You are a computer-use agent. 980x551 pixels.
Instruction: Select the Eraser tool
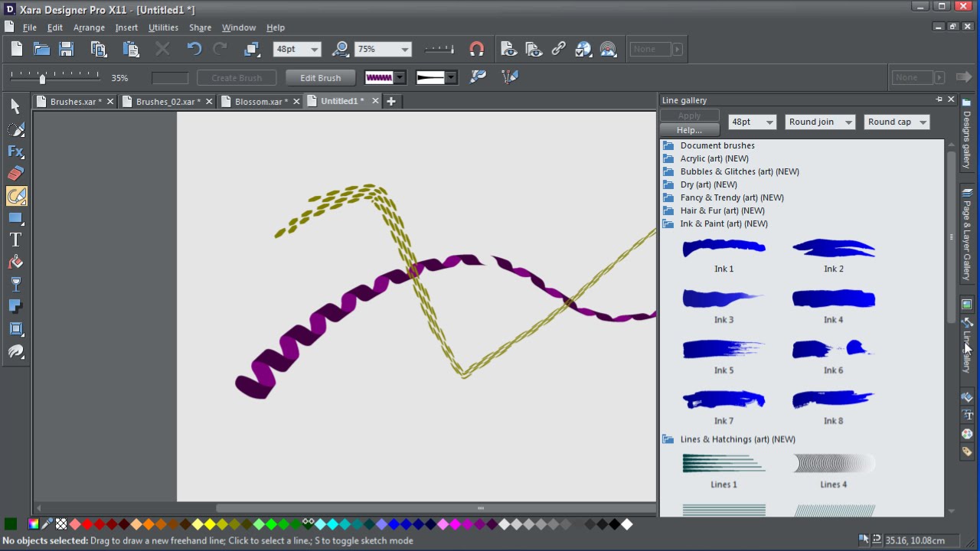15,174
